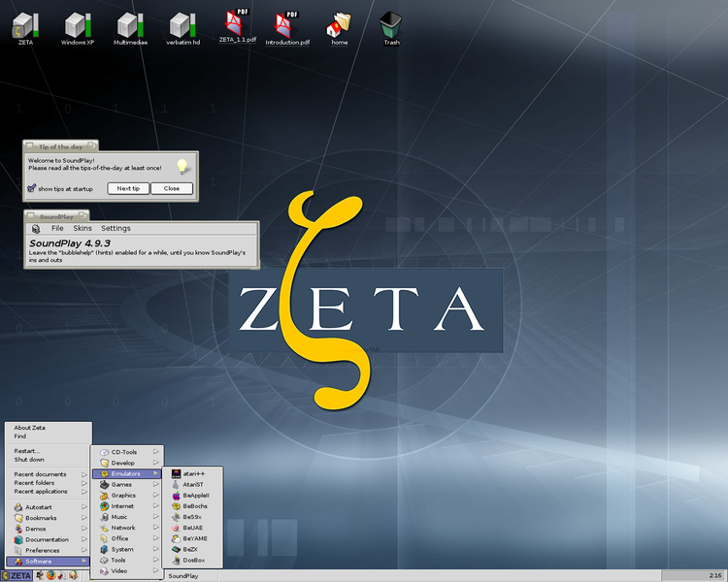The height and width of the screenshot is (582, 728).
Task: Launch the BeS9x emulator
Action: 192,517
